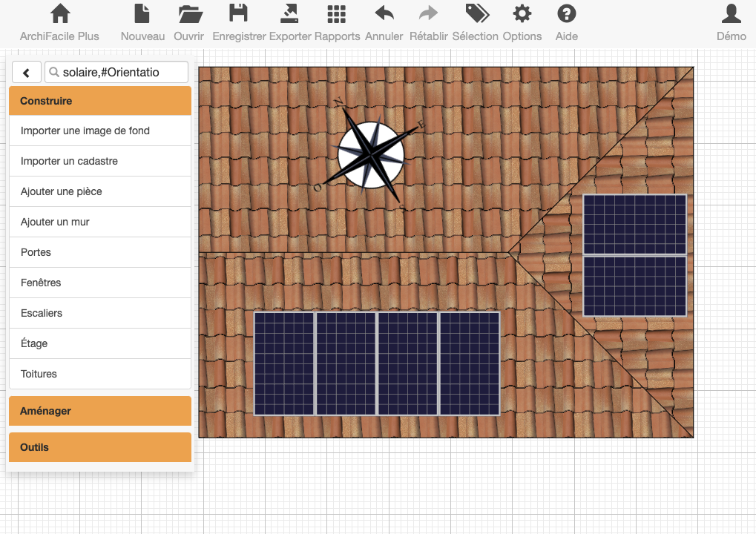This screenshot has height=534, width=756.
Task: Create a new plan with Nouveau
Action: (142, 15)
